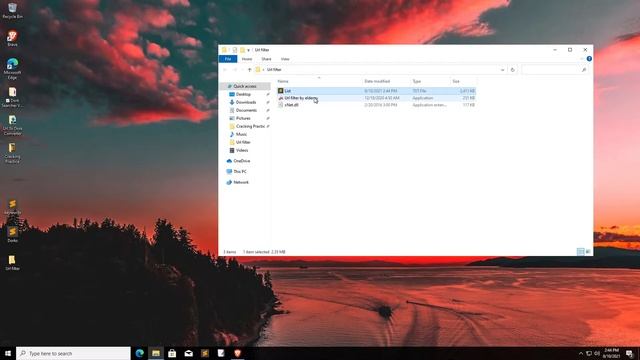Viewport: 640px width, 360px height.
Task: Expand the Quick Access Toolbar customize dropdown
Action: (248, 50)
